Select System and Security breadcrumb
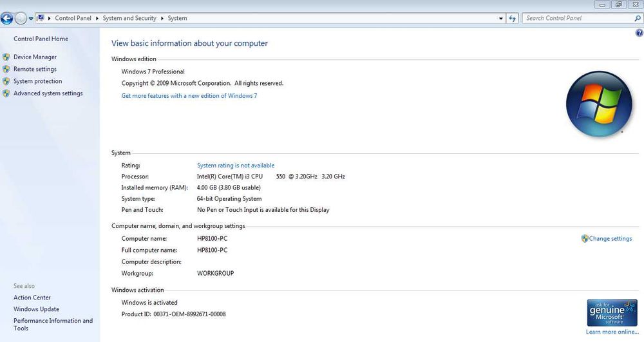 point(129,18)
